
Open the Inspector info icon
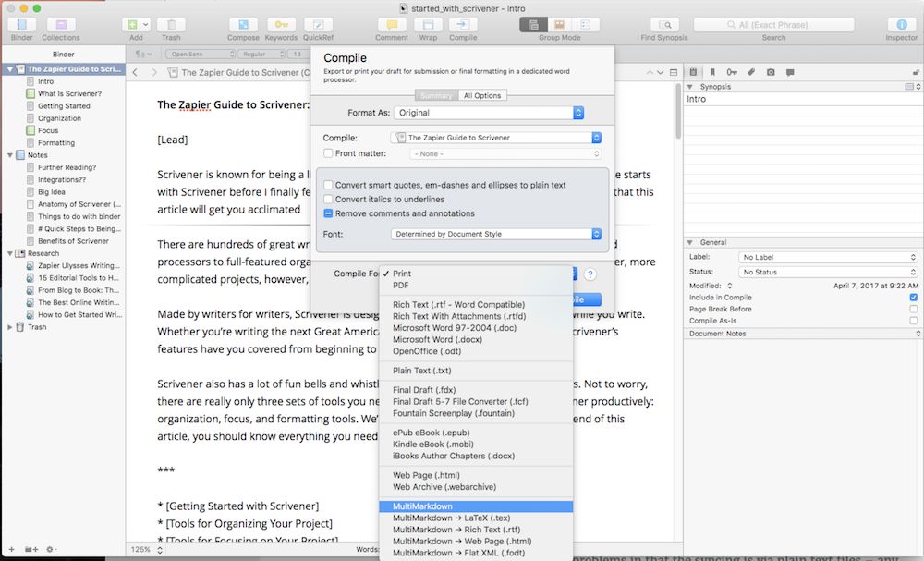click(901, 25)
